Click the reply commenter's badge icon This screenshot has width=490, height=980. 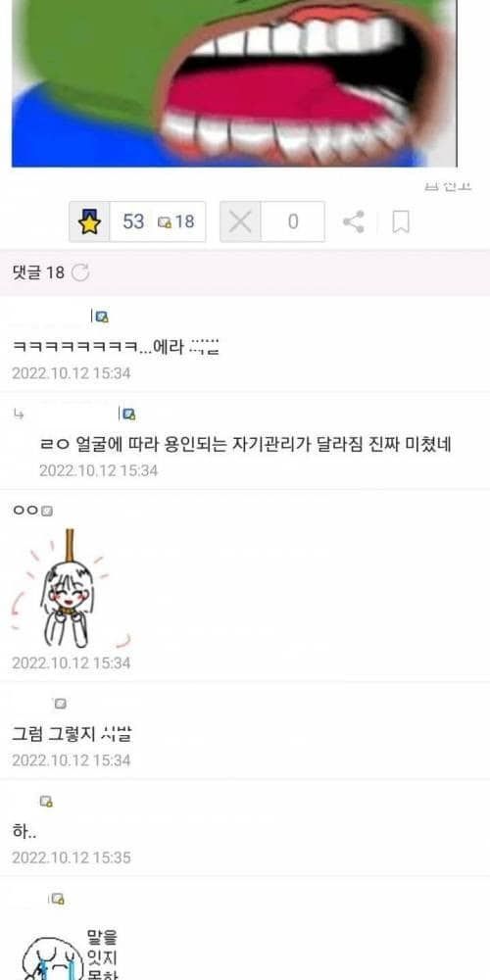pyautogui.click(x=128, y=414)
